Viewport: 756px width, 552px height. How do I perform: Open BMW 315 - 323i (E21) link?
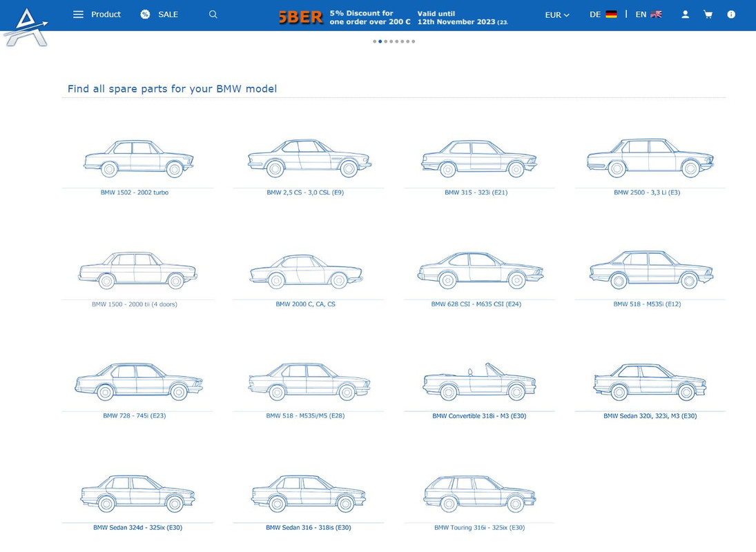(476, 193)
